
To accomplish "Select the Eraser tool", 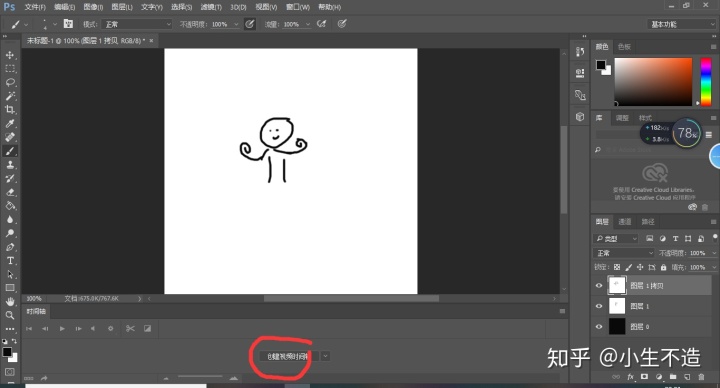I will coord(10,192).
